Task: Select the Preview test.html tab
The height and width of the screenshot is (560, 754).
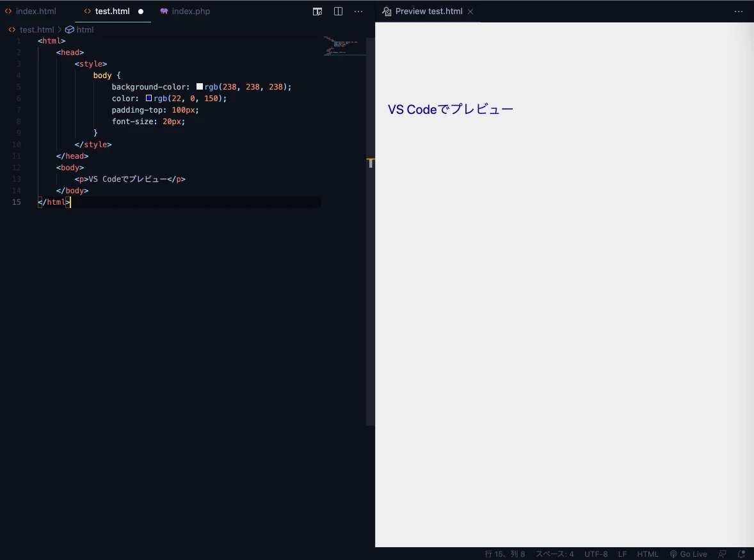Action: coord(428,11)
